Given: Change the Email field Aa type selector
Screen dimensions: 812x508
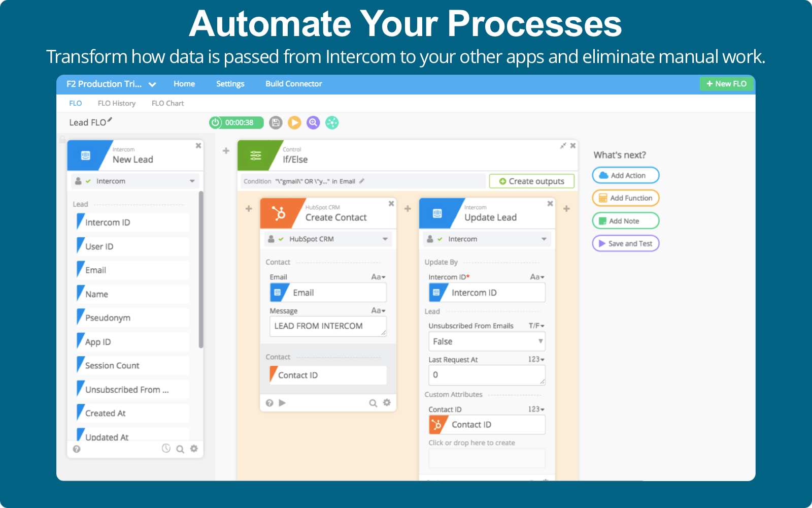Looking at the screenshot, I should coord(378,277).
